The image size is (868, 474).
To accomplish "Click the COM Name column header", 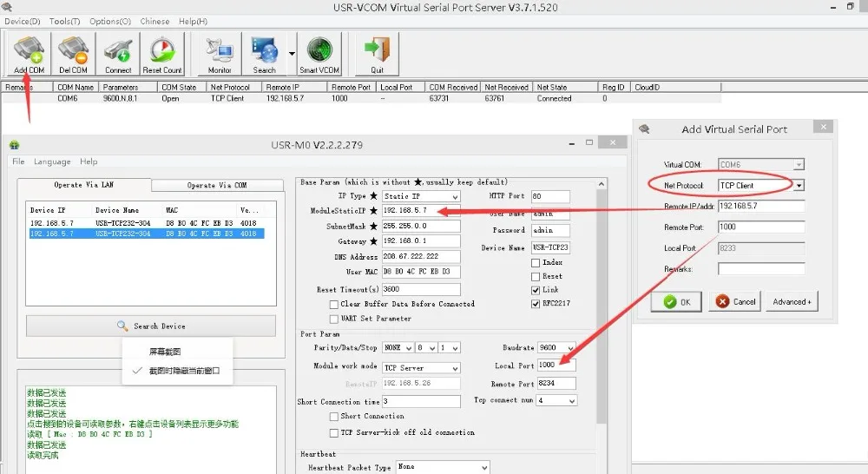I will (x=76, y=87).
